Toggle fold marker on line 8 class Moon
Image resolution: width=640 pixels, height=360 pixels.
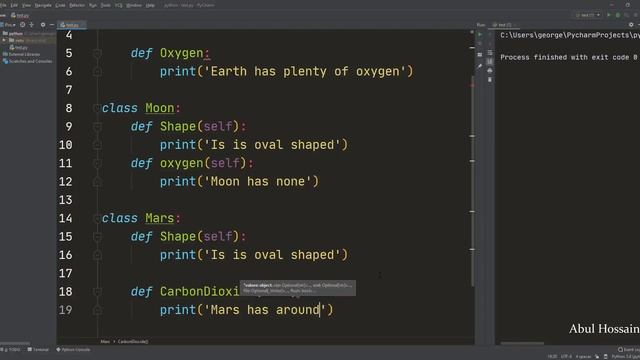click(97, 108)
